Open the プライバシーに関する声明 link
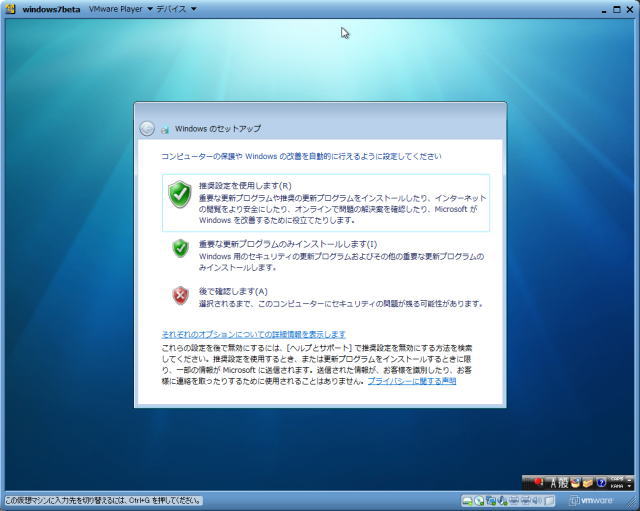The height and width of the screenshot is (511, 640). (412, 381)
